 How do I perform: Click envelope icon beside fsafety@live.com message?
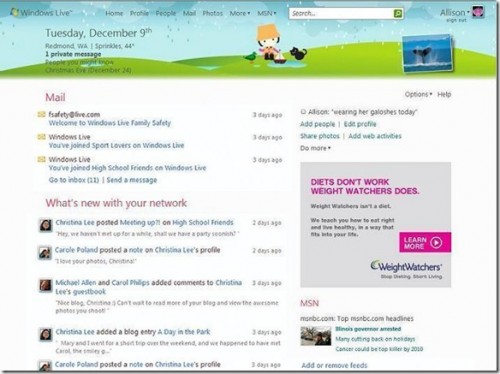pyautogui.click(x=41, y=115)
